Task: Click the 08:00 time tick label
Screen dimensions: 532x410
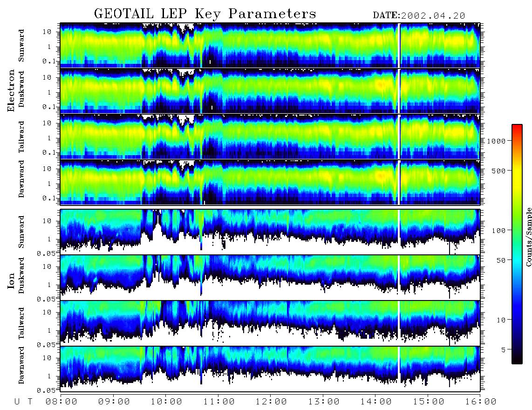Action: pos(61,402)
